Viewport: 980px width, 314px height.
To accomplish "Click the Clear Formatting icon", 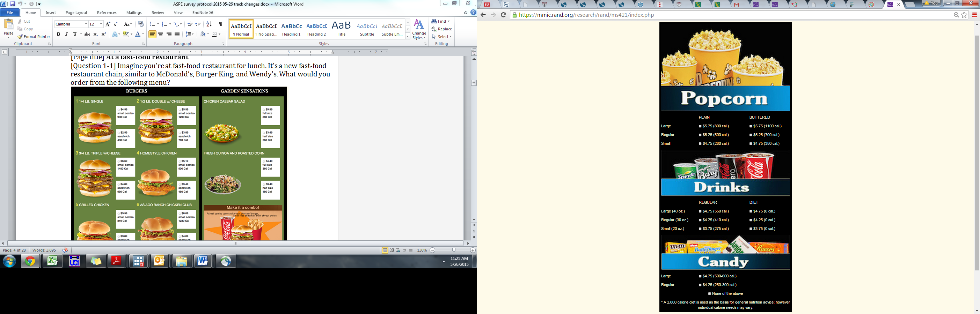I will [141, 24].
